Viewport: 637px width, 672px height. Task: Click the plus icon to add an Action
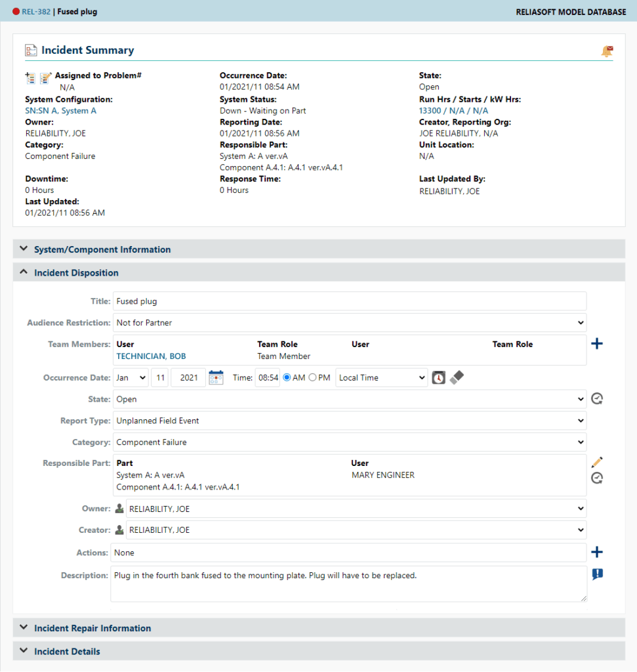tap(597, 552)
